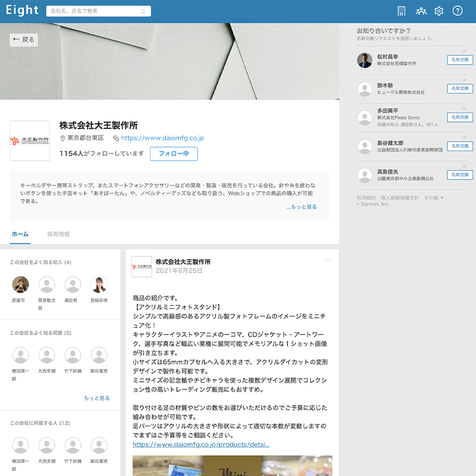Dismiss 高島信夫 suggestion with the x
Screen dimensions: 476x476
point(464,166)
